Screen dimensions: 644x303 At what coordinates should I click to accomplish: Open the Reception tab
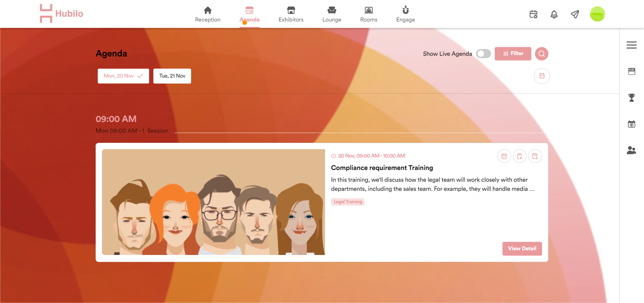tap(208, 14)
